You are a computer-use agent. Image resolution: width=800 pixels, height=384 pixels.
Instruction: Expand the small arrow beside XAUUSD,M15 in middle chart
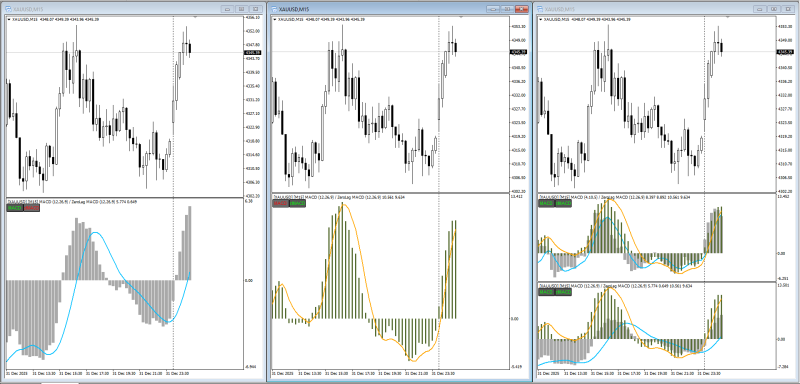click(x=275, y=19)
